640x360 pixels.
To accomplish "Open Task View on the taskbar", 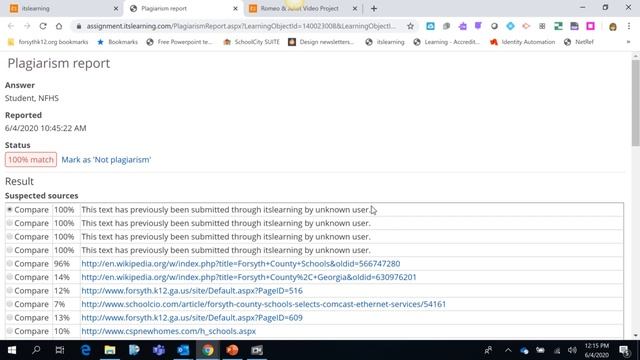I will (60, 350).
